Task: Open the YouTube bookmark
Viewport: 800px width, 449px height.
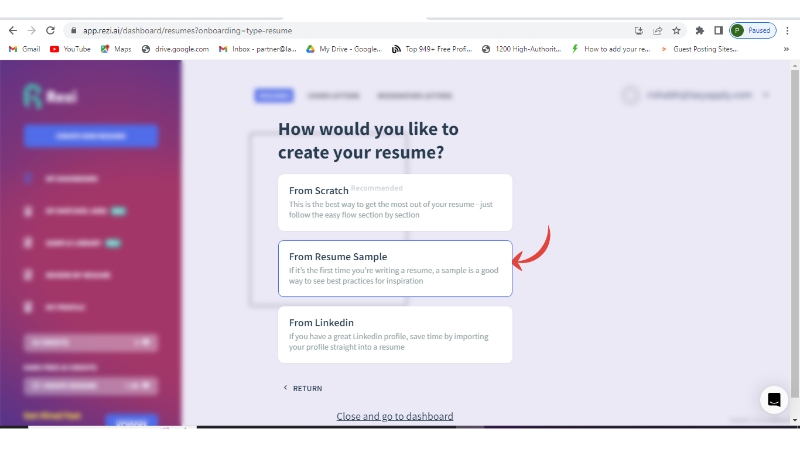Action: 70,48
